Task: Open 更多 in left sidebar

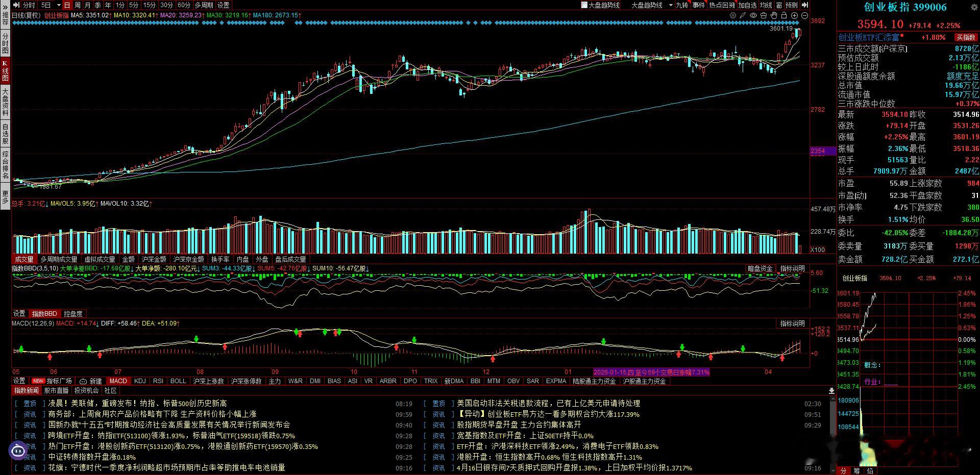Action: [5, 197]
